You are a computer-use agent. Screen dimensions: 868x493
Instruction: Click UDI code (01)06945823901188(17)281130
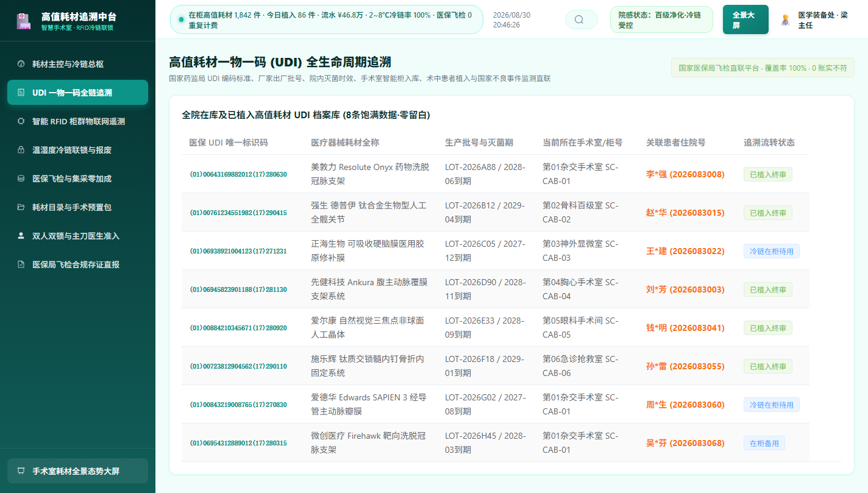pyautogui.click(x=238, y=289)
